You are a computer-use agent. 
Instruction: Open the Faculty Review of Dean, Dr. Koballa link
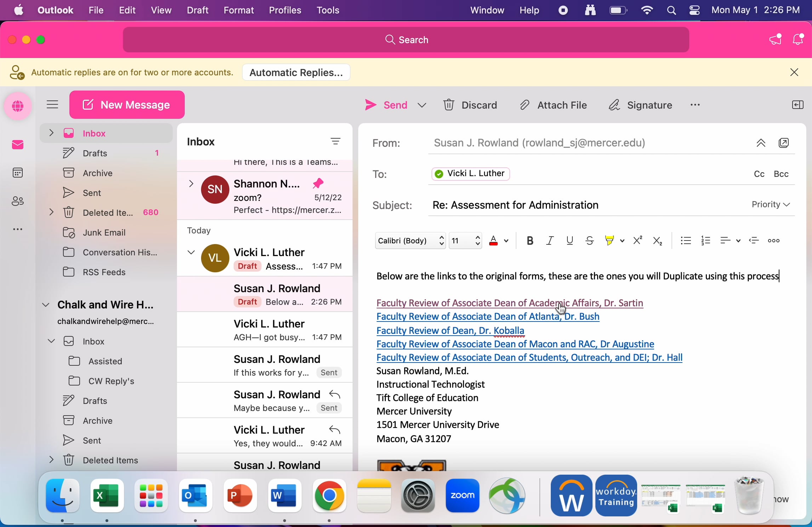pos(450,330)
